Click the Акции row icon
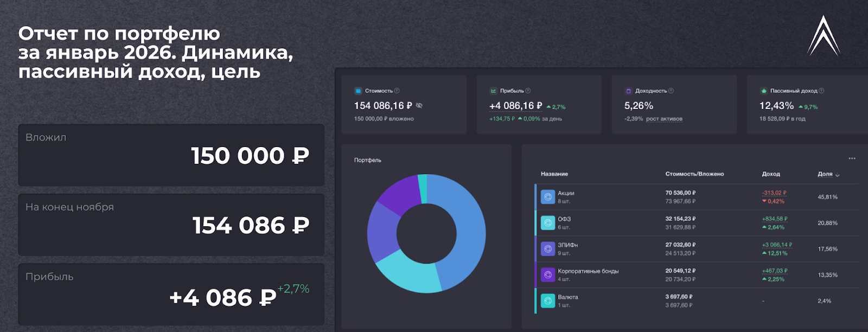Screen dimensions: 868x332 [548, 197]
